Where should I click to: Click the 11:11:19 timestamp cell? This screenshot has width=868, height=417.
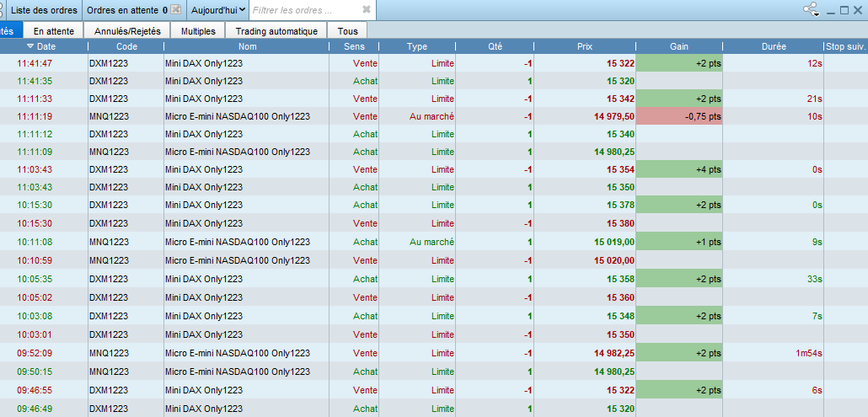tap(35, 116)
